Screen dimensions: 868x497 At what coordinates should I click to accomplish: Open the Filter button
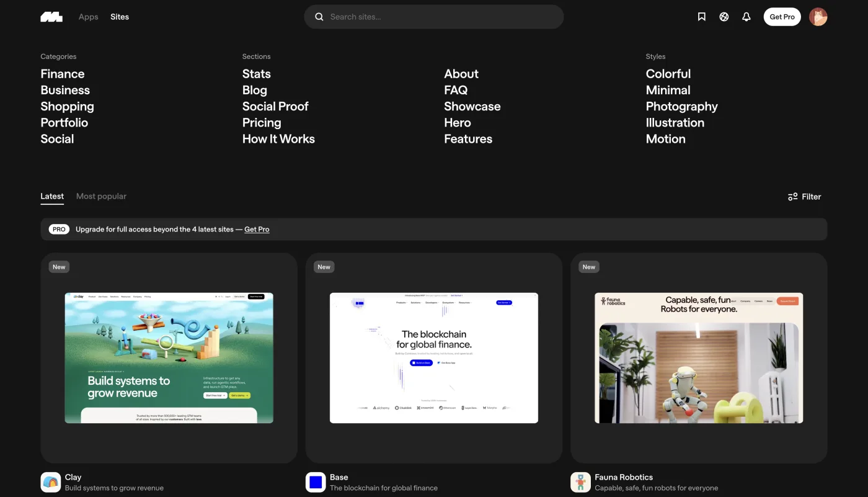804,197
